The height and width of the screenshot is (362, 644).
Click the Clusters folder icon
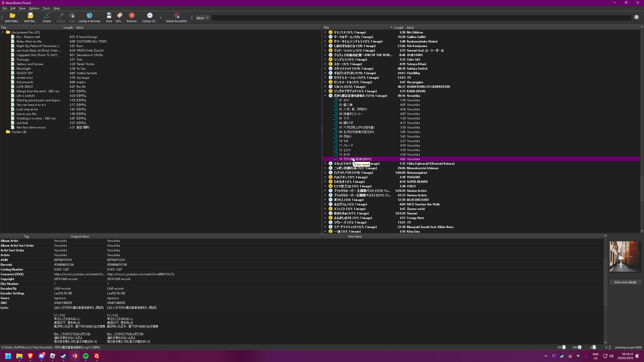(x=8, y=132)
